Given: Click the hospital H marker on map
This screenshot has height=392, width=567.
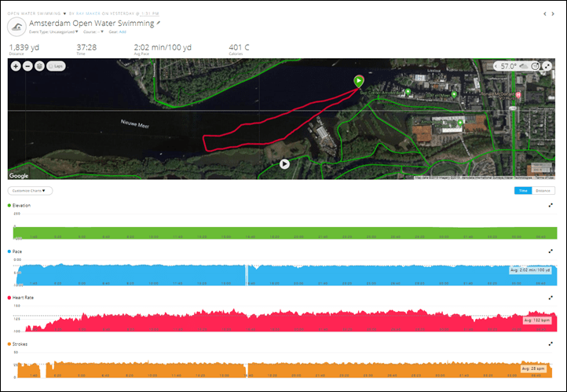Looking at the screenshot, I should pos(518,95).
